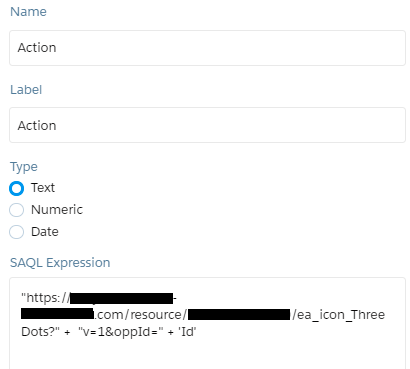Click ".com/resource/" text in the expression
410x369 pixels.
[140, 315]
